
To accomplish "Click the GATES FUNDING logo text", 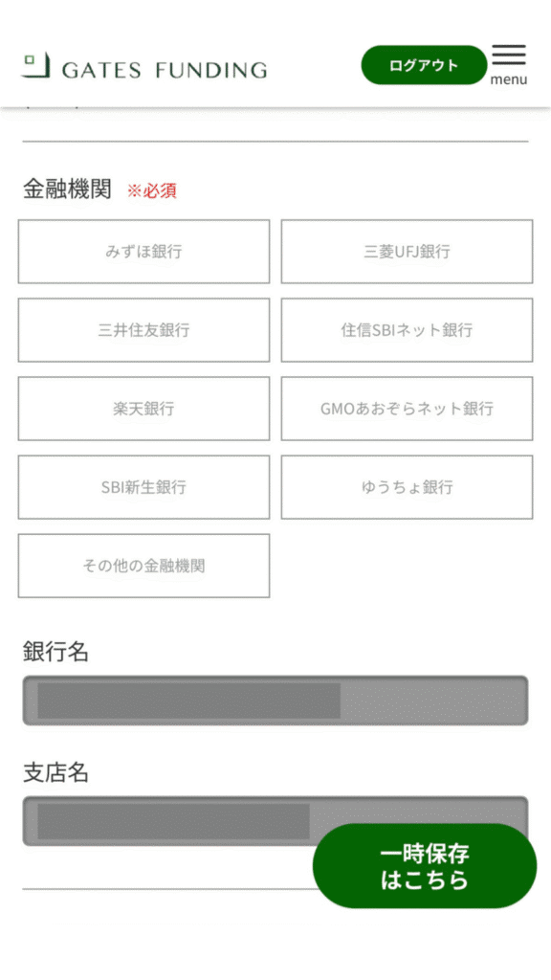I will [165, 70].
